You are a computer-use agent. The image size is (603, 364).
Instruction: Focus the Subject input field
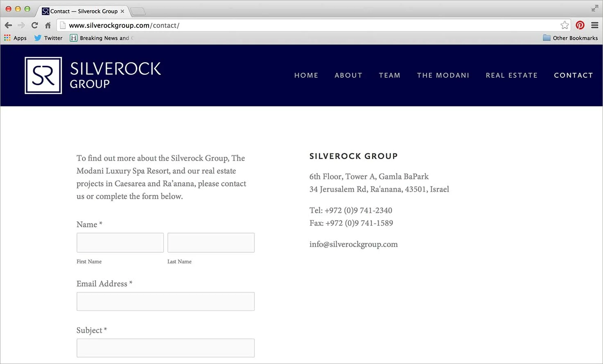tap(165, 348)
